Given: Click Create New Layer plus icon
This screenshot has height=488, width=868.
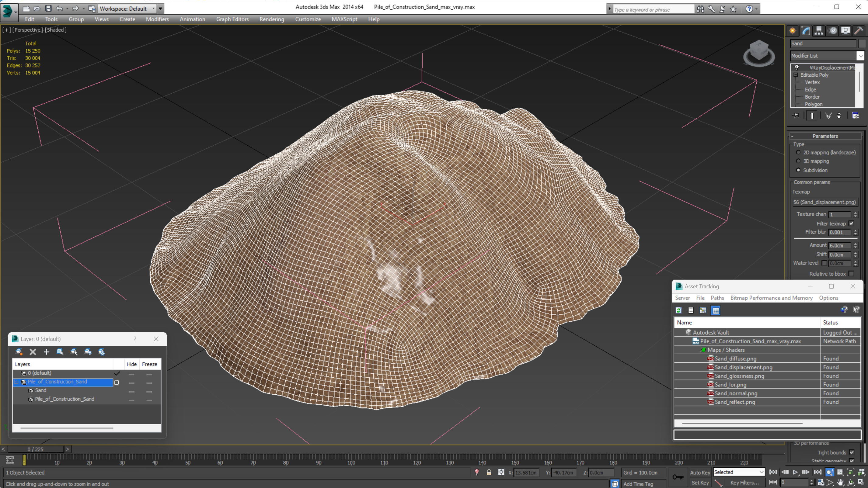Looking at the screenshot, I should [47, 352].
